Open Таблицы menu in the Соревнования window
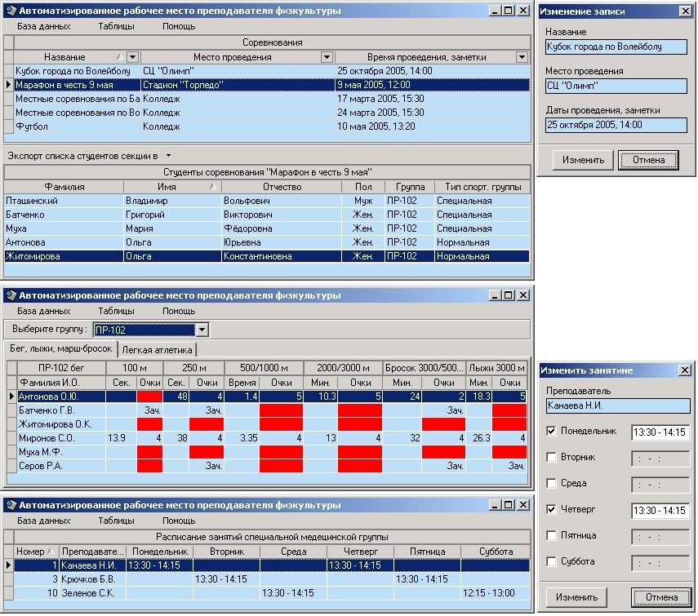Screen dimensions: 698x616 point(116,26)
